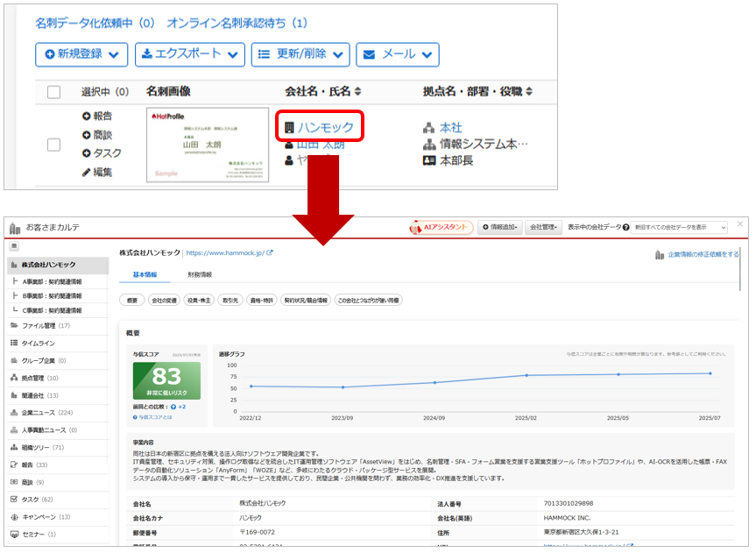This screenshot has width=756, height=553.
Task: Expand the 新規登録 dropdown
Action: tap(81, 54)
